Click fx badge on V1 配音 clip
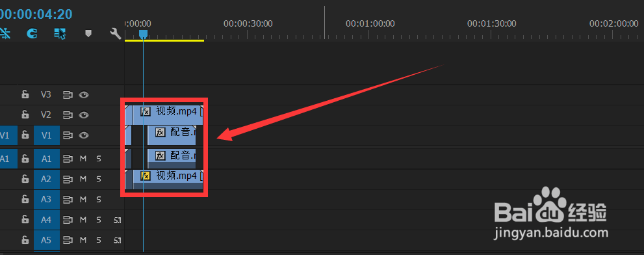 (x=160, y=132)
